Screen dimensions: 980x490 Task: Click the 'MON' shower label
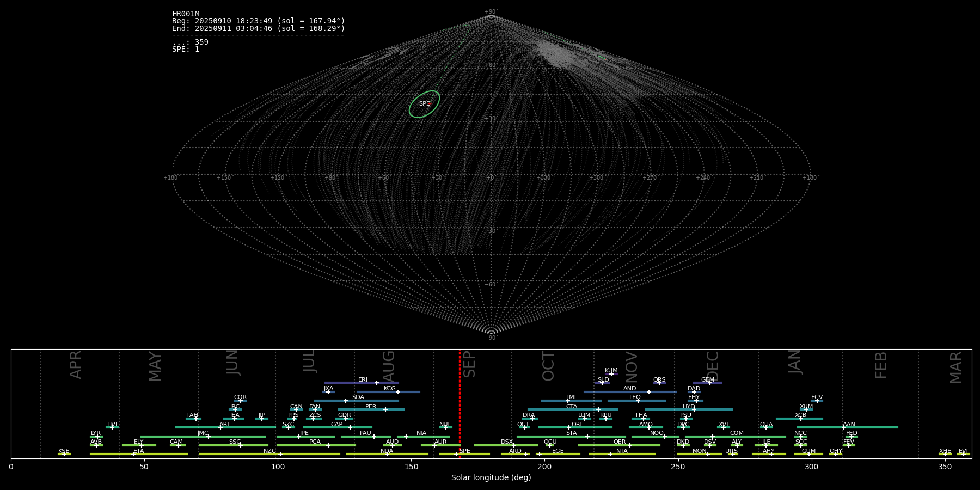pos(700,451)
